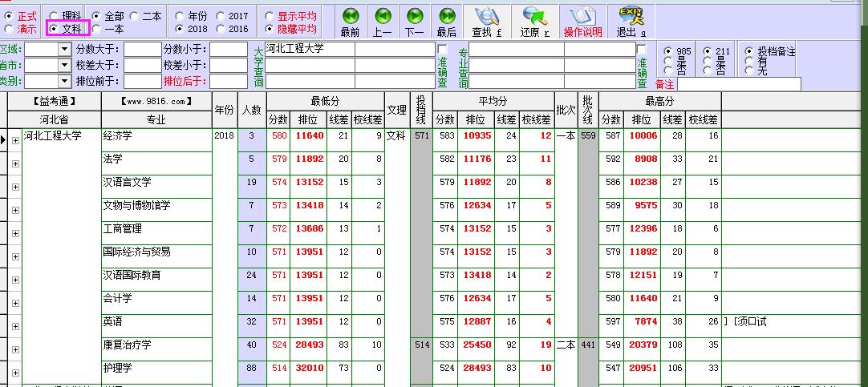Image resolution: width=868 pixels, height=387 pixels.
Task: Jump to the last record with 最后
Action: (446, 22)
